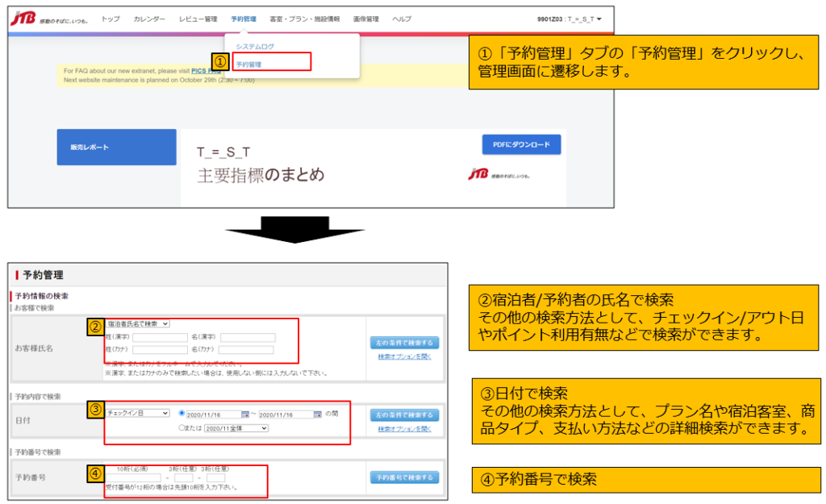Open the レビュー管理 tab
The height and width of the screenshot is (504, 826).
tap(198, 19)
